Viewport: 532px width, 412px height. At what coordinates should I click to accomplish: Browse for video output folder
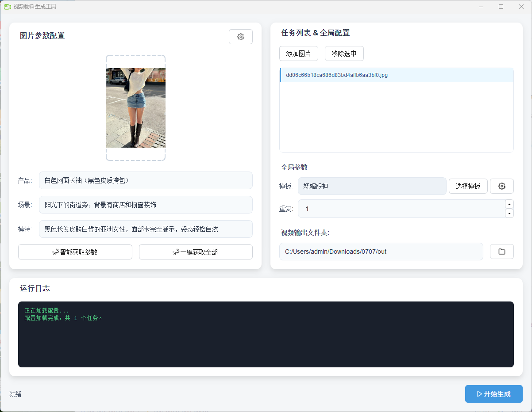tap(501, 252)
